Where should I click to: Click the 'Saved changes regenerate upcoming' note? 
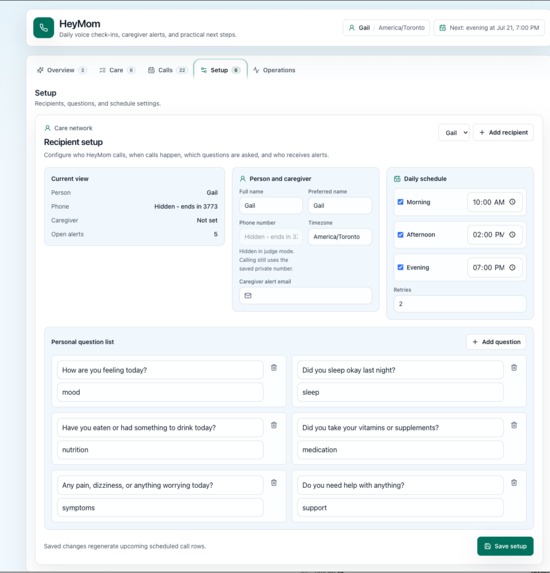(x=125, y=546)
